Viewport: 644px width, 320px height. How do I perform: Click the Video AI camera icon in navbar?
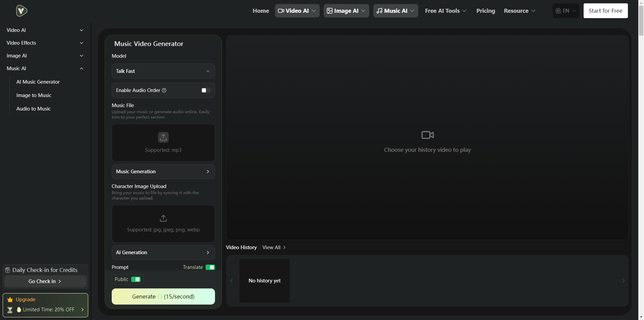pyautogui.click(x=282, y=10)
